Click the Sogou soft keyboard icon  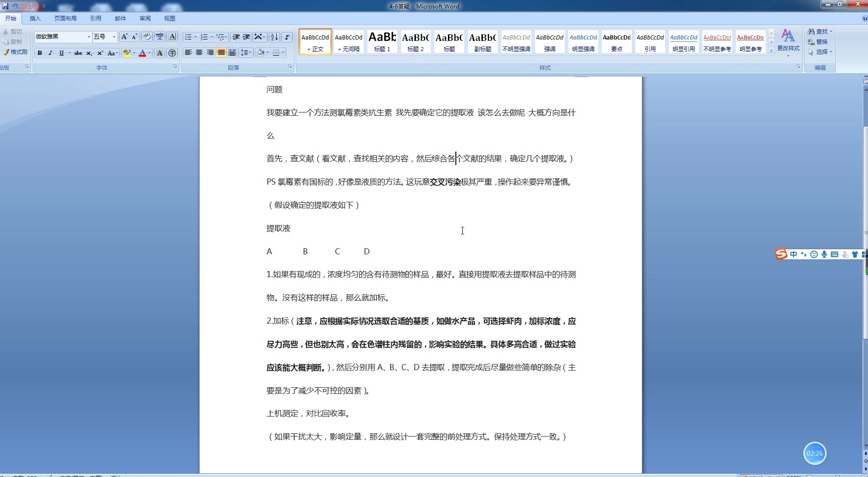pos(835,254)
